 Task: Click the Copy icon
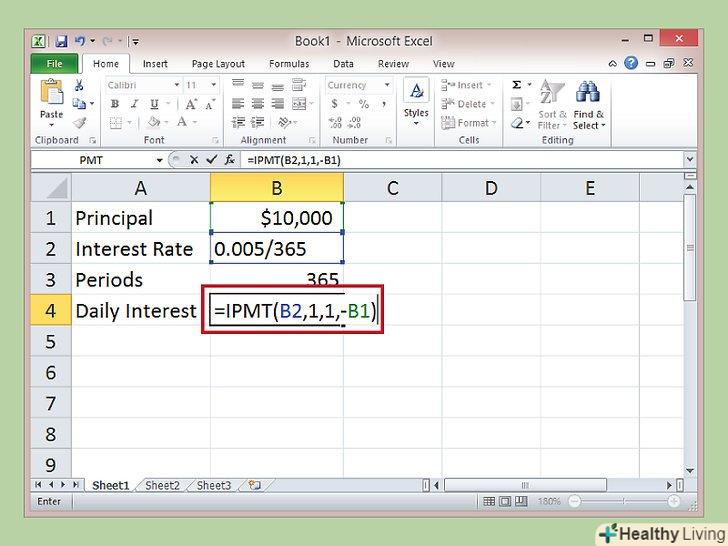tap(79, 104)
